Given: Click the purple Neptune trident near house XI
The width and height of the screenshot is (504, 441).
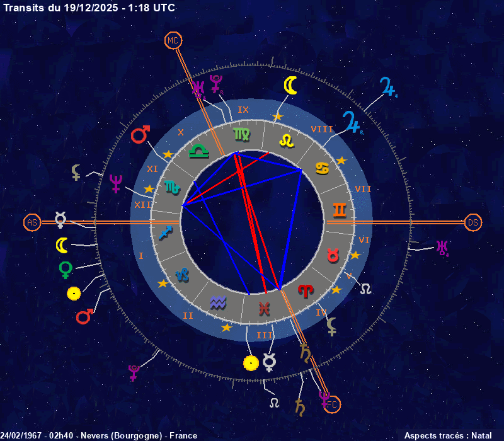Looking at the screenshot, I should 116,183.
